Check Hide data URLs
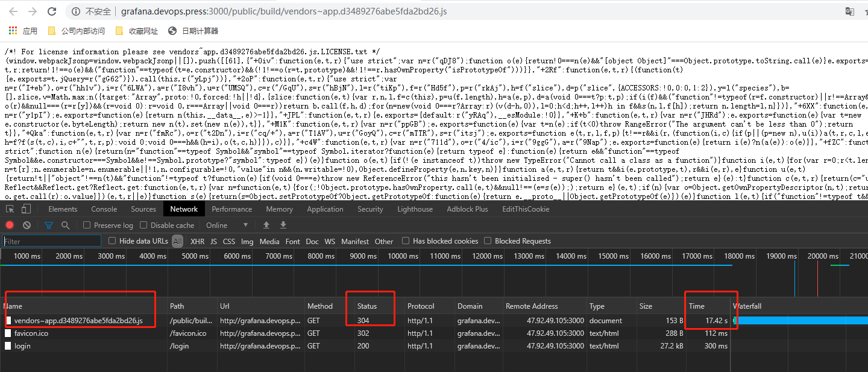Image resolution: width=868 pixels, height=372 pixels. pyautogui.click(x=112, y=240)
